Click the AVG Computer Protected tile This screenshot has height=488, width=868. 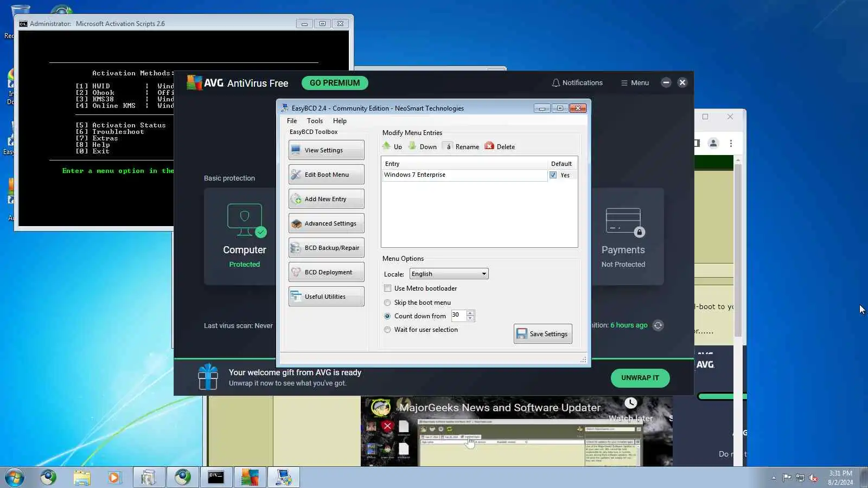[240, 236]
